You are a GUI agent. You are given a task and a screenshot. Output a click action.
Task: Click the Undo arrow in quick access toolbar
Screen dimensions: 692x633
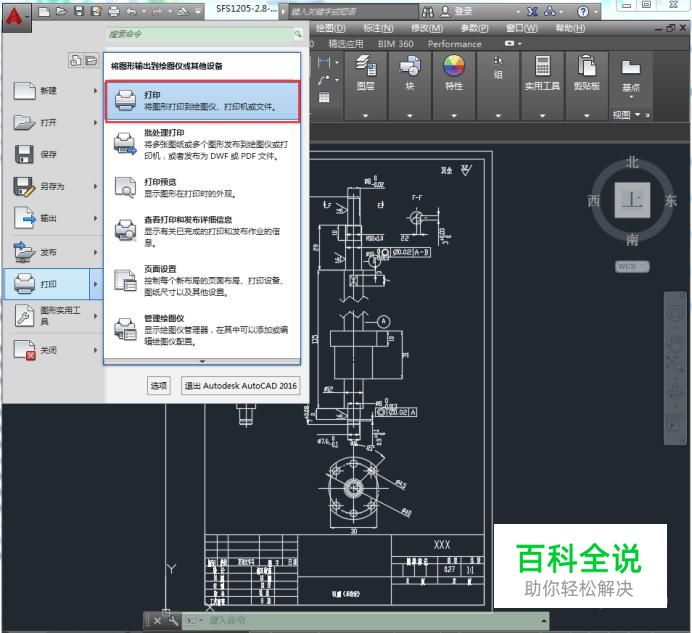coord(131,11)
